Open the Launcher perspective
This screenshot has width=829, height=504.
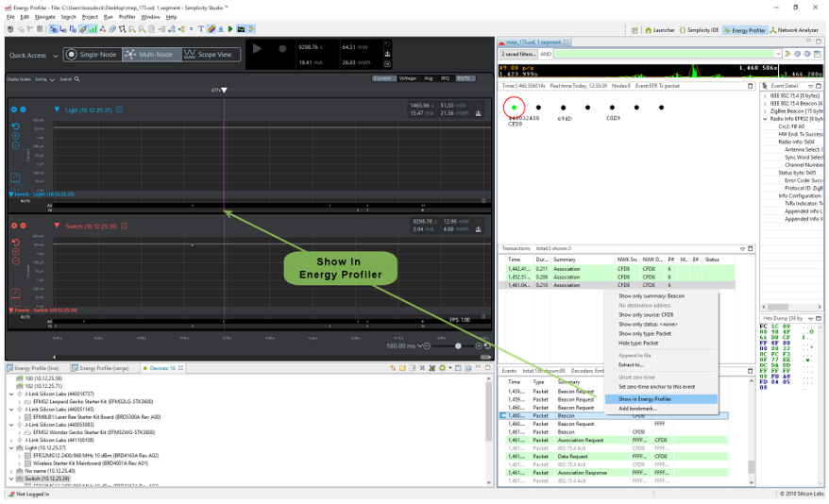659,30
